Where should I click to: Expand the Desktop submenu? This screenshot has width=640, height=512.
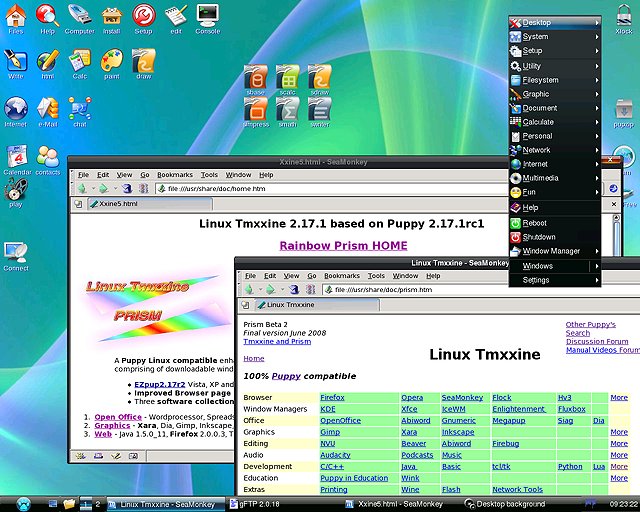[x=555, y=22]
